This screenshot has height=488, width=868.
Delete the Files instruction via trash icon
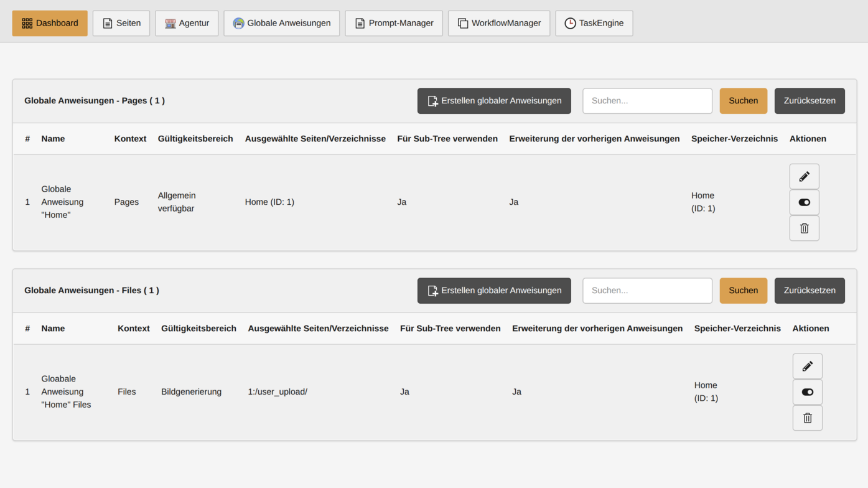click(x=807, y=418)
